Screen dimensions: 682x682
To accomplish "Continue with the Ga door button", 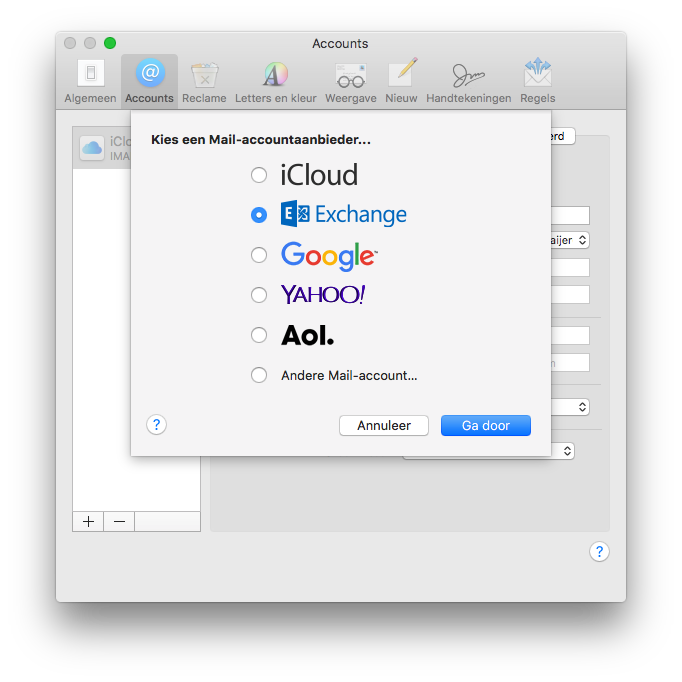I will click(486, 425).
